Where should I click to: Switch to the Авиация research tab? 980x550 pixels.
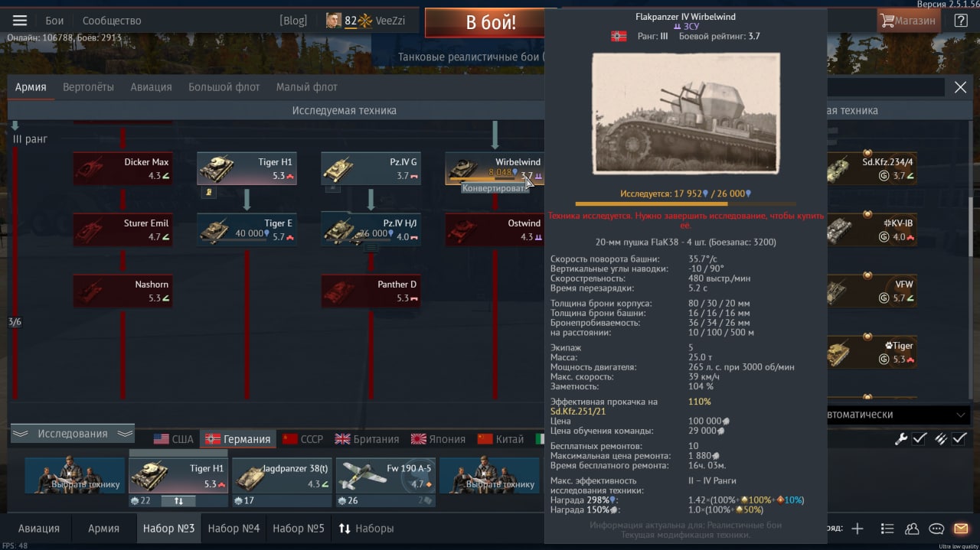(151, 87)
